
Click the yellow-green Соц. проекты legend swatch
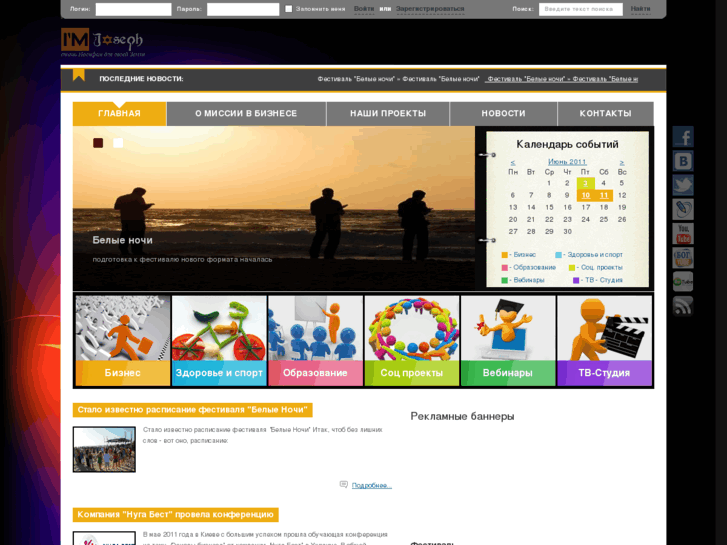tap(572, 268)
